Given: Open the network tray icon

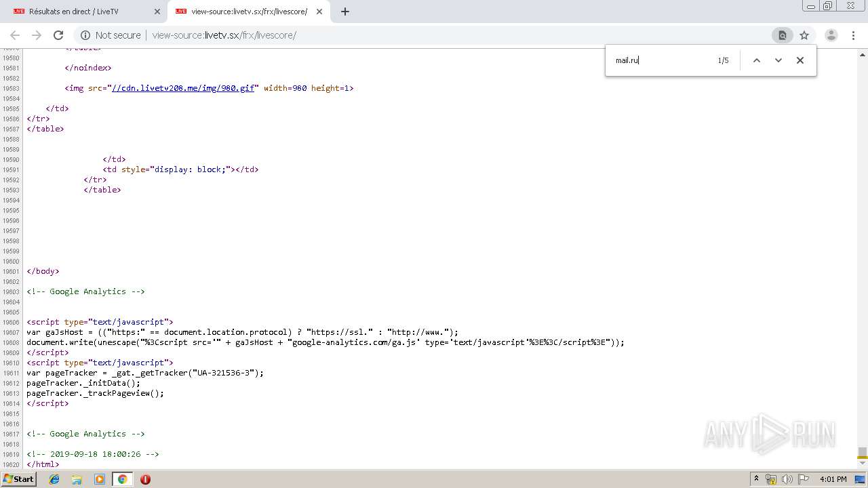Looking at the screenshot, I should [771, 479].
